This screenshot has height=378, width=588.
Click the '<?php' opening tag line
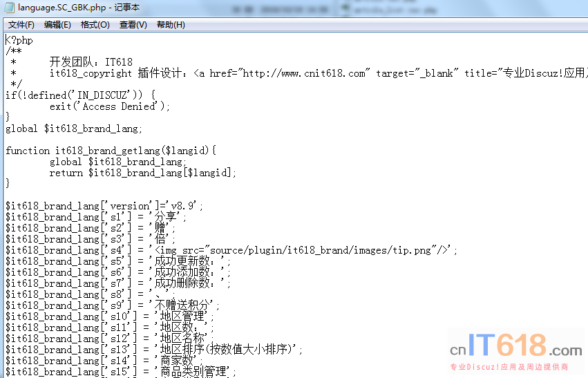point(19,40)
